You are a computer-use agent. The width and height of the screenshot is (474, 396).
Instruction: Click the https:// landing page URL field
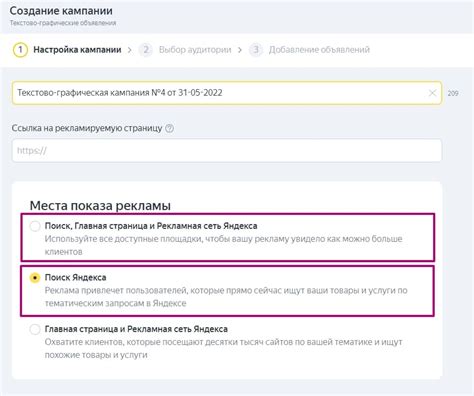tap(227, 151)
